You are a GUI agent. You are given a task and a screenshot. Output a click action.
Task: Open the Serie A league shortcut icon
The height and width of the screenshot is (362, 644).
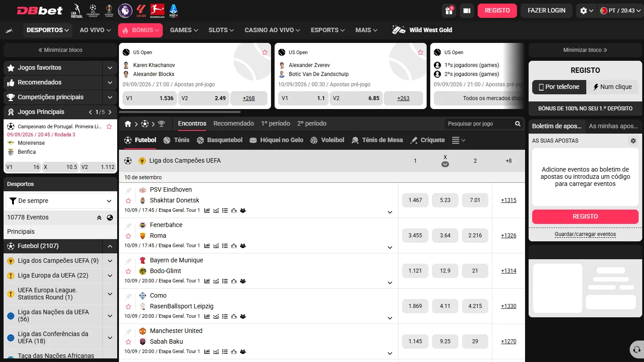[174, 10]
